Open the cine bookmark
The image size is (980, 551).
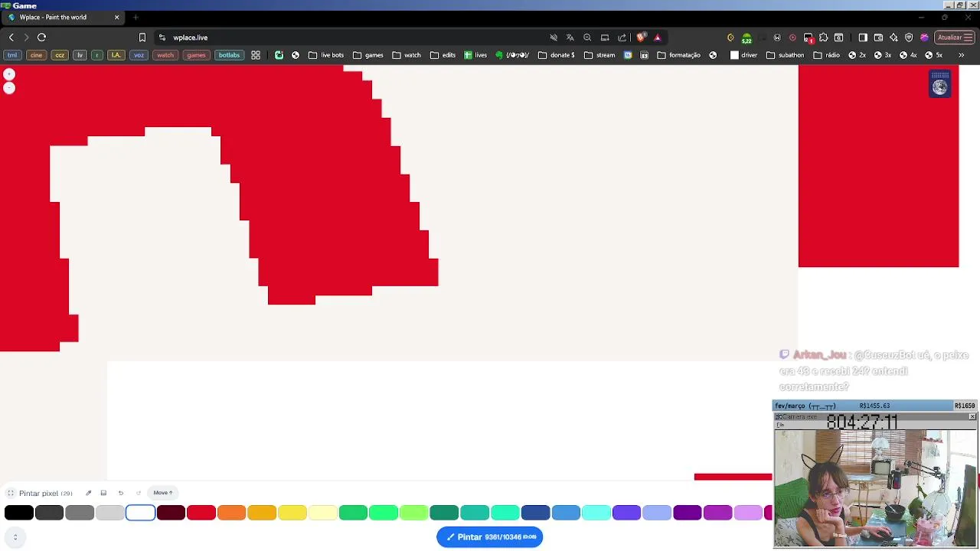(x=36, y=55)
